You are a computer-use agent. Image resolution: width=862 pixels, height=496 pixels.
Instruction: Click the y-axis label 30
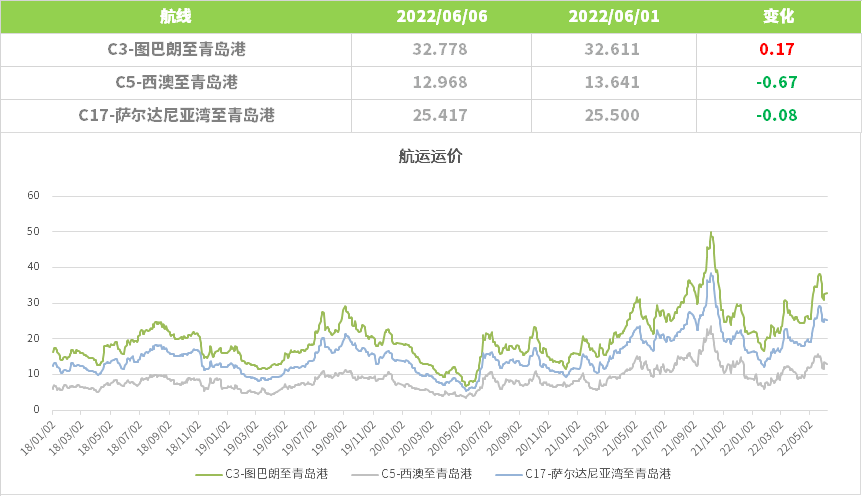pos(34,302)
